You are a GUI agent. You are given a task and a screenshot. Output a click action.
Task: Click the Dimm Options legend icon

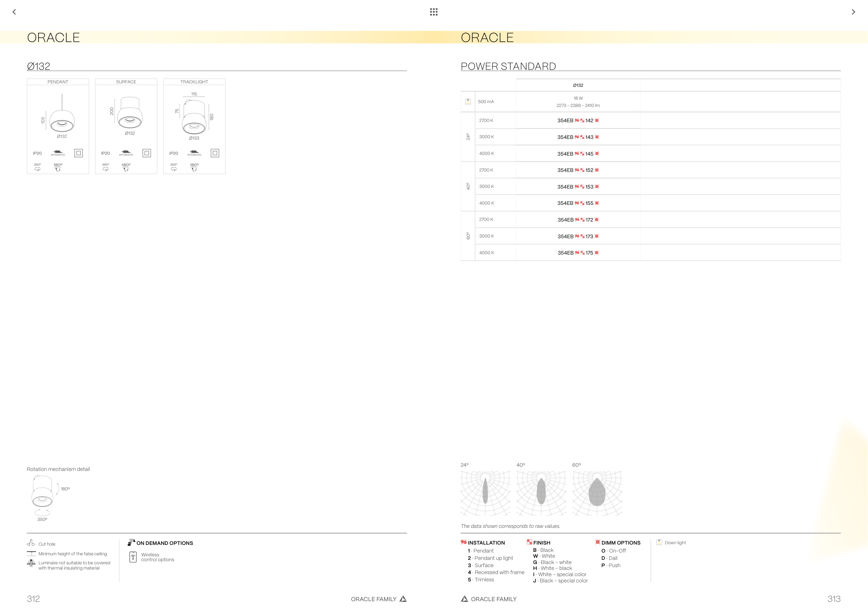coord(598,542)
